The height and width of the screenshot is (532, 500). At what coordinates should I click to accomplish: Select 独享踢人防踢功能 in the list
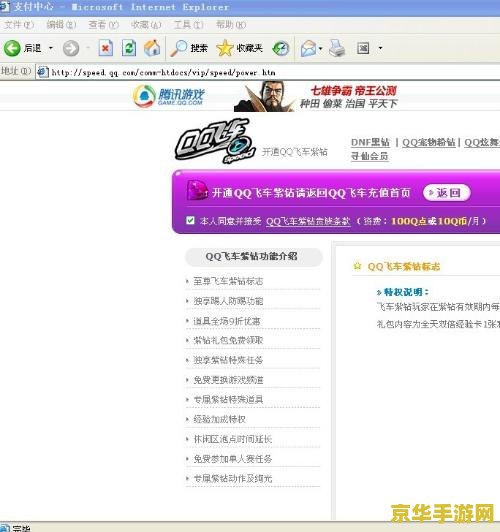click(x=228, y=301)
